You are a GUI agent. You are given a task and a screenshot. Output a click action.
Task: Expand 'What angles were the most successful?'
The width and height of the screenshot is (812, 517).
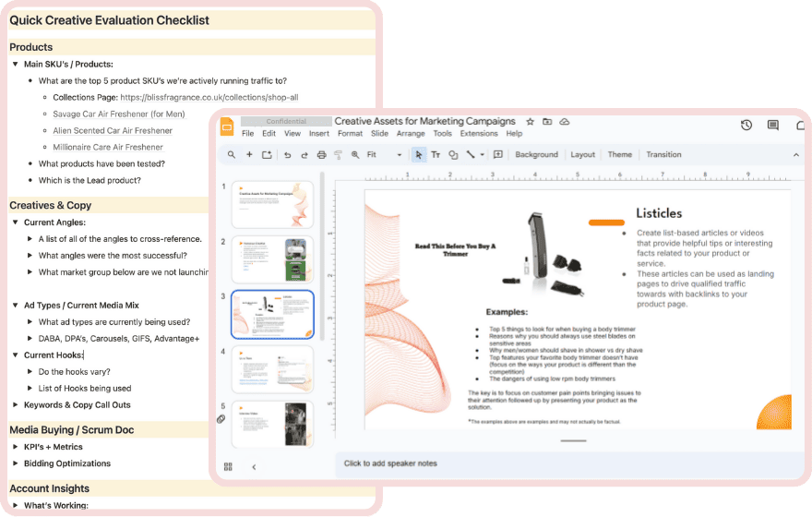click(x=30, y=256)
